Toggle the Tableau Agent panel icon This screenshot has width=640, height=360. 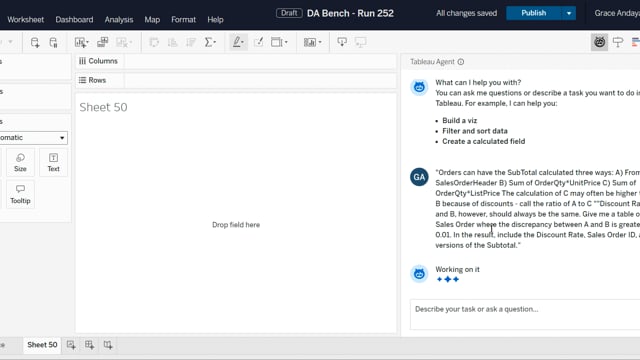click(599, 42)
